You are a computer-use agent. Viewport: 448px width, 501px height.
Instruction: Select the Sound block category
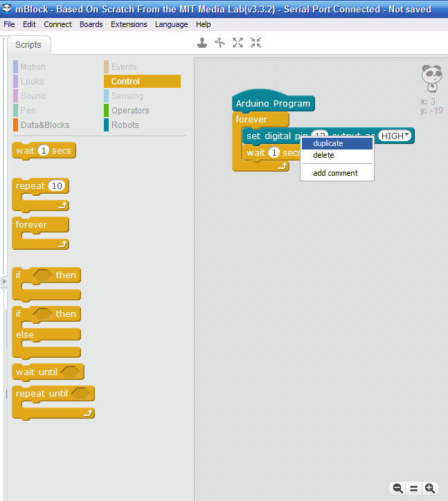(33, 96)
